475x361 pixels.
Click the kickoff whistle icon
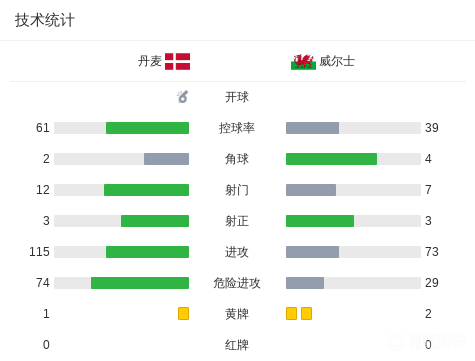183,97
